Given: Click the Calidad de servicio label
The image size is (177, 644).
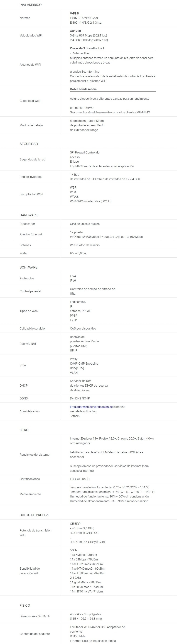Looking at the screenshot, I should [x=32, y=328].
